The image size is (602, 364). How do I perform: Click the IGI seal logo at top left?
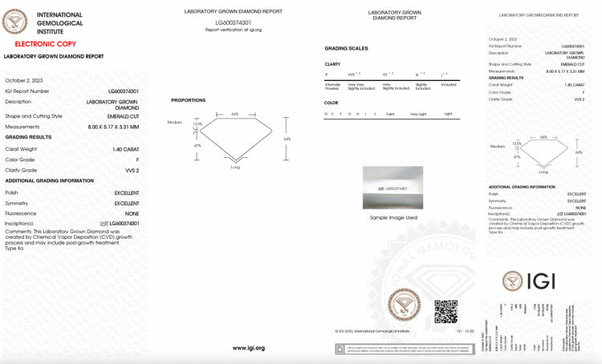pos(15,22)
